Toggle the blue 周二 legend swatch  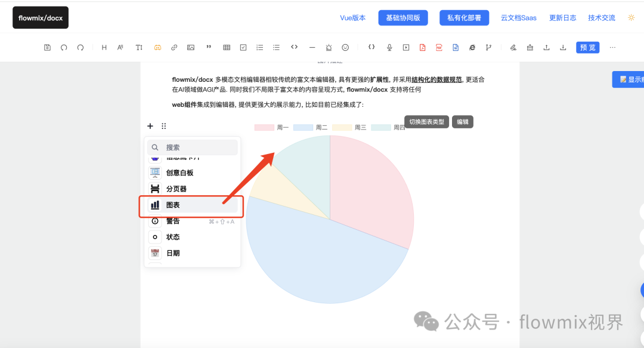coord(303,128)
